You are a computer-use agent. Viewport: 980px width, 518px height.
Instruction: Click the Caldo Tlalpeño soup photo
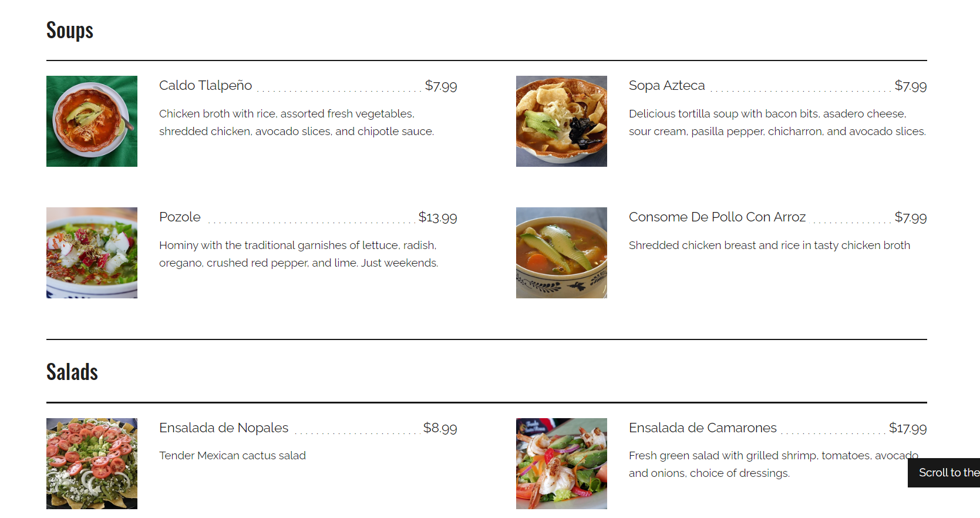(x=92, y=121)
